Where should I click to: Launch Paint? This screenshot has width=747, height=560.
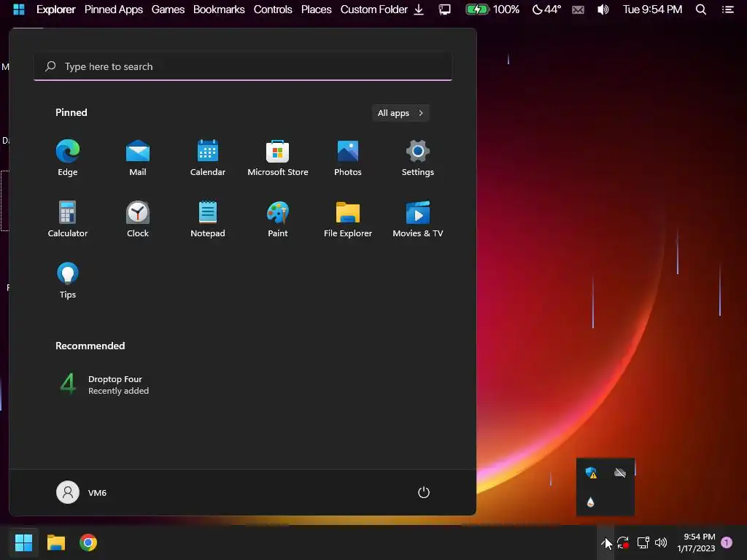point(278,219)
